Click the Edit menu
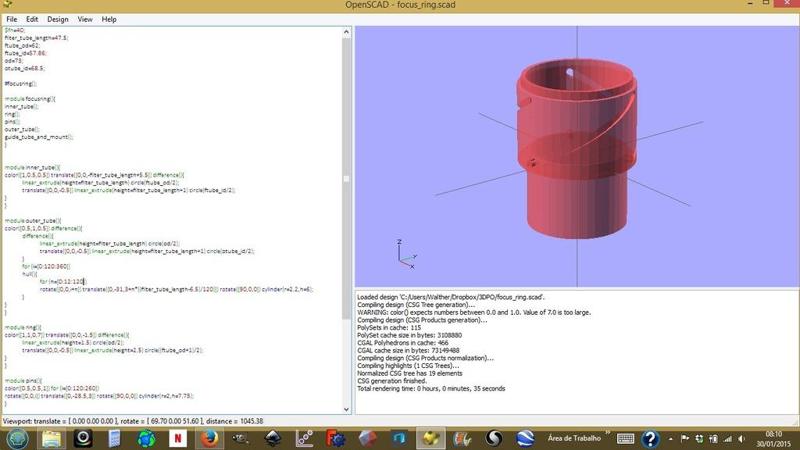Image resolution: width=800 pixels, height=450 pixels. tap(32, 19)
